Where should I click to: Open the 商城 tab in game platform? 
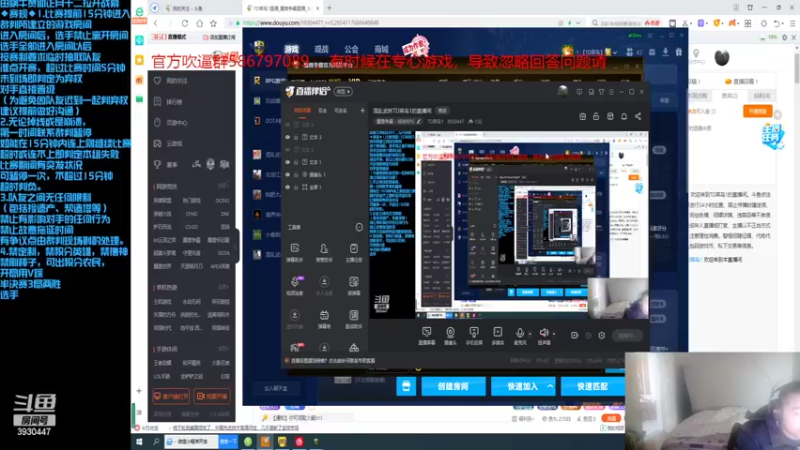pyautogui.click(x=381, y=49)
